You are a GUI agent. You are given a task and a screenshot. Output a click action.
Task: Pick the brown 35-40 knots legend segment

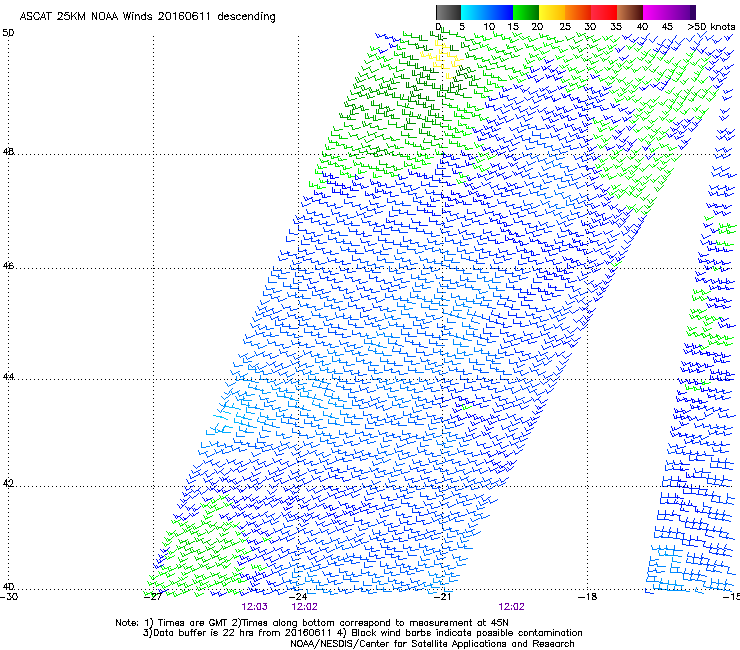pos(630,12)
